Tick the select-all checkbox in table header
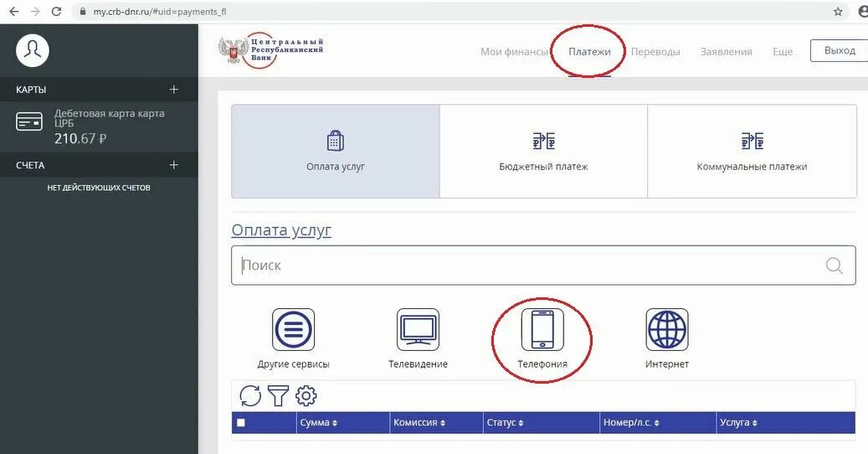The height and width of the screenshot is (454, 868). pyautogui.click(x=241, y=422)
